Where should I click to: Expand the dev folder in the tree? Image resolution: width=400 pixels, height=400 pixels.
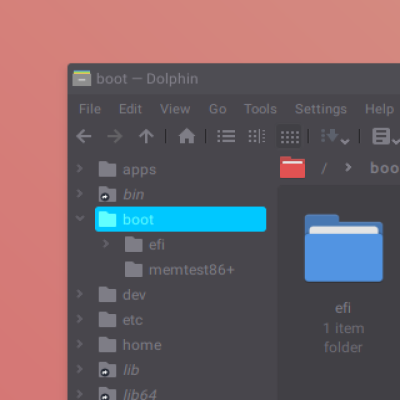coord(80,294)
